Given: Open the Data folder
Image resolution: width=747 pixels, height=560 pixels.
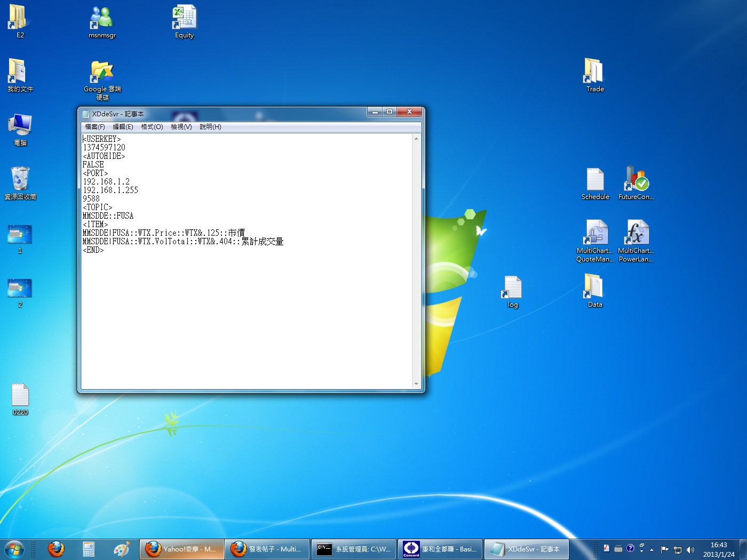Looking at the screenshot, I should [x=594, y=290].
